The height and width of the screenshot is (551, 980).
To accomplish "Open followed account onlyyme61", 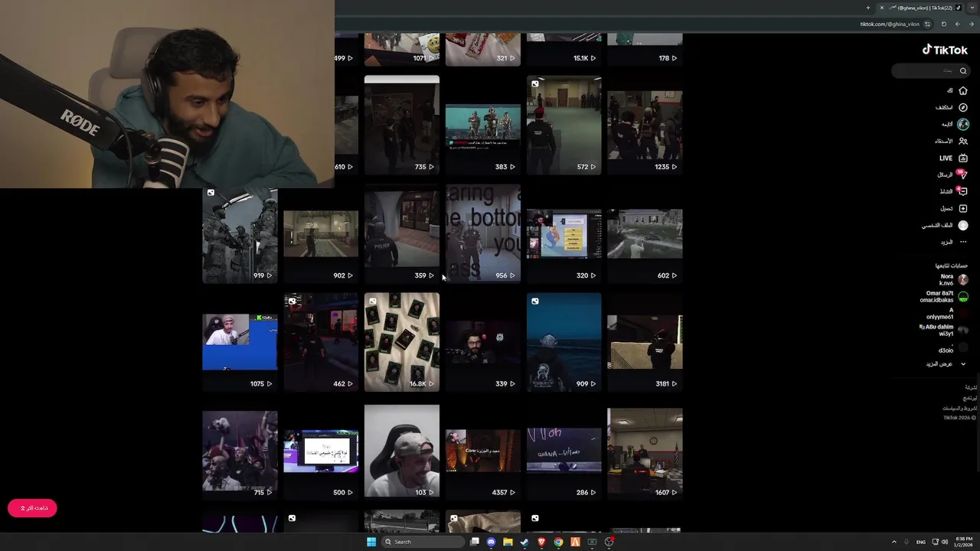I will [946, 313].
